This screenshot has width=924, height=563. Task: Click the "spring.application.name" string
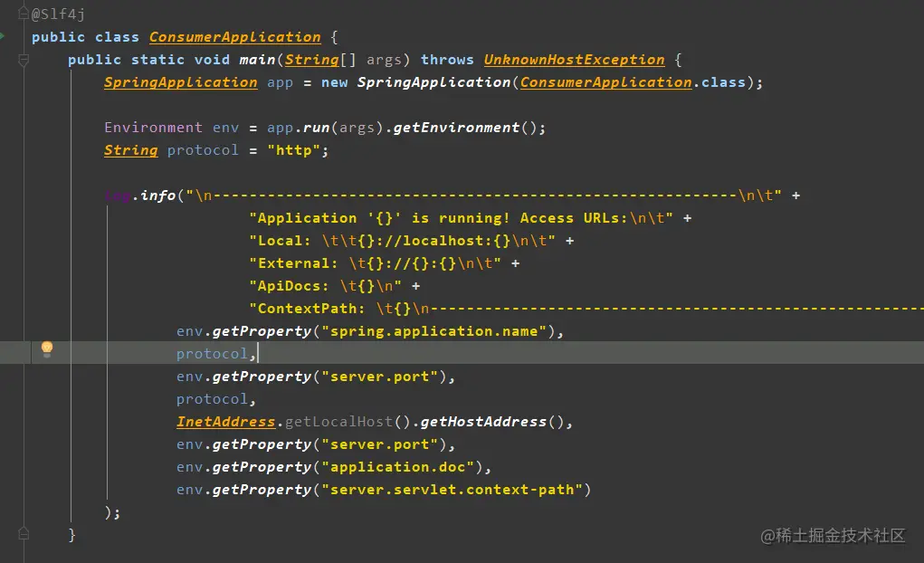tap(433, 331)
